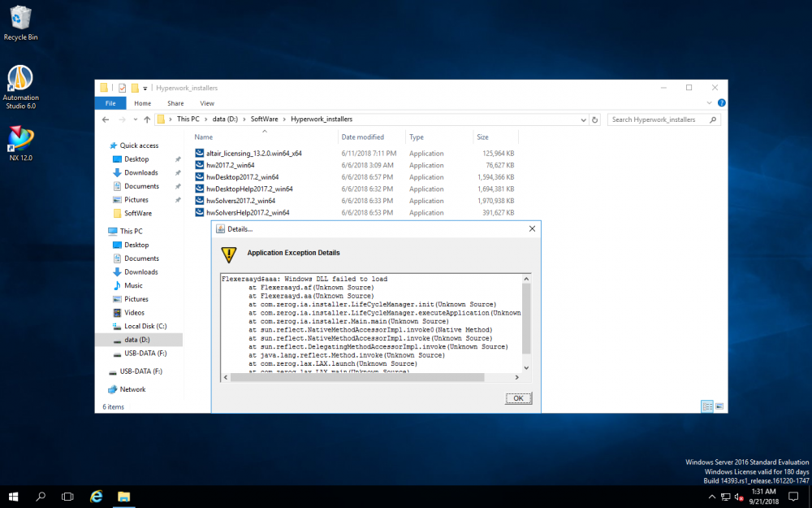
Task: Open Quick Access Toolbar customize dropdown
Action: click(x=145, y=88)
